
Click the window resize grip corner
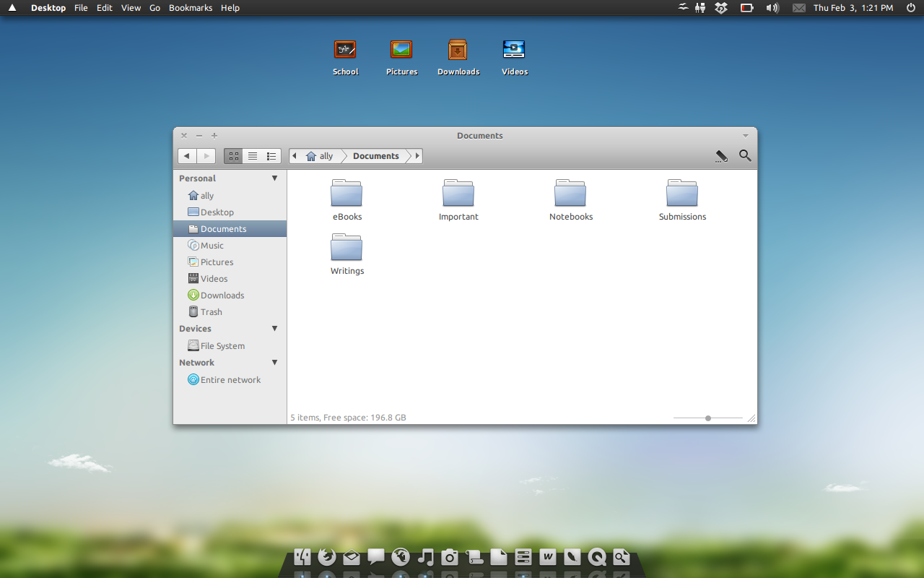[751, 418]
